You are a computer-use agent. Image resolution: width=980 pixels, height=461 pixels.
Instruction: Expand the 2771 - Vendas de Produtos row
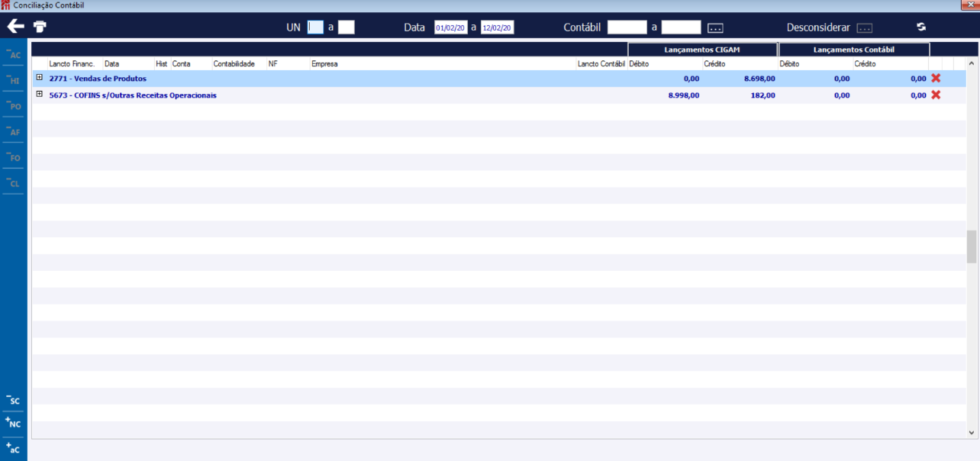pos(40,77)
